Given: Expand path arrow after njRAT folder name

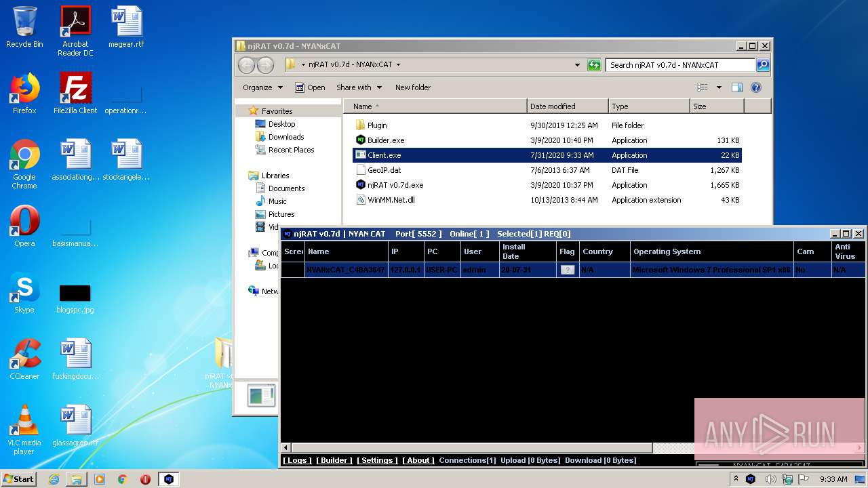Looking at the screenshot, I should pos(398,65).
